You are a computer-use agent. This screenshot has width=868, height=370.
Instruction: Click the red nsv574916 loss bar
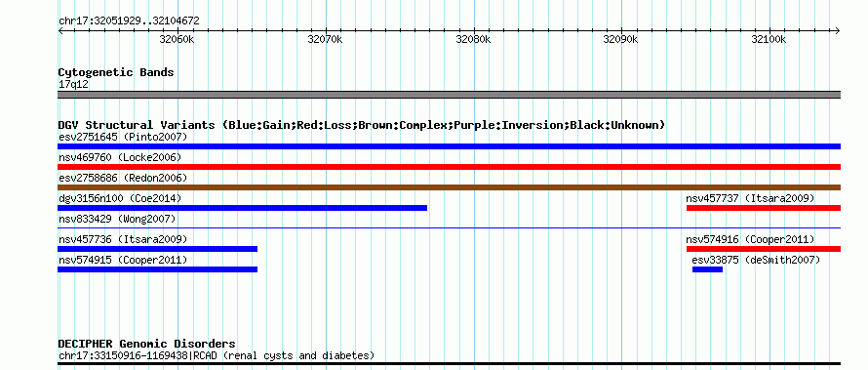[764, 249]
